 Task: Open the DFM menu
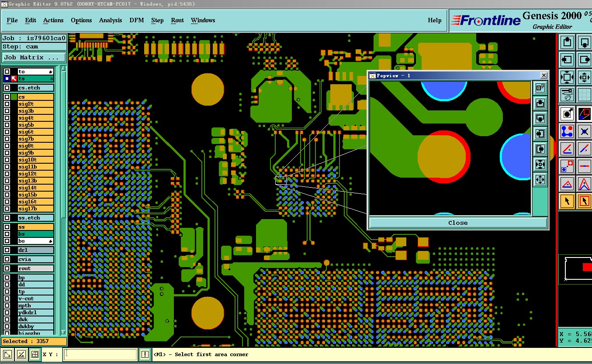tap(136, 20)
